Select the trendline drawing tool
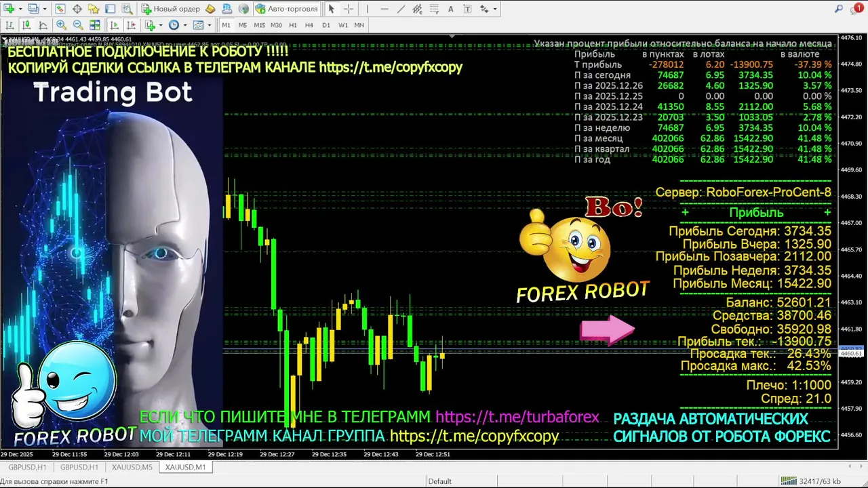The image size is (868, 488). (x=401, y=9)
